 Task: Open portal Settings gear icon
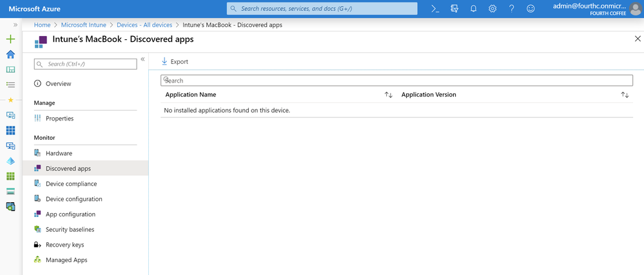tap(493, 8)
